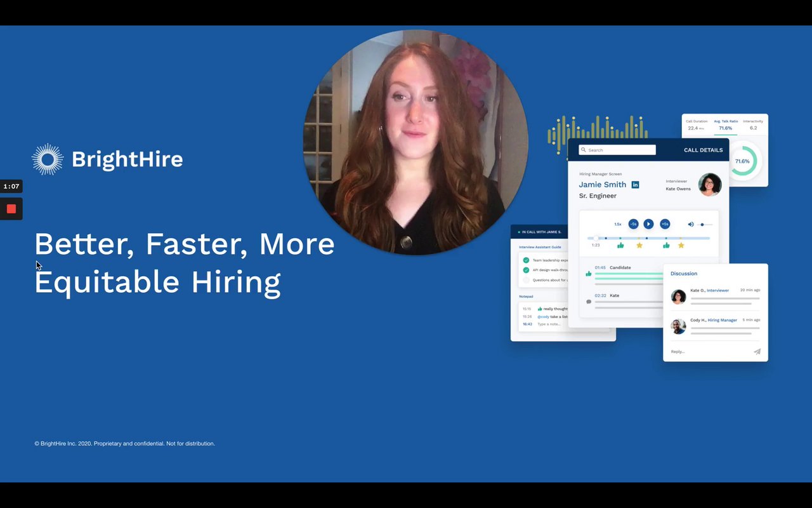
Task: Change the 1.5x playback speed
Action: 618,224
